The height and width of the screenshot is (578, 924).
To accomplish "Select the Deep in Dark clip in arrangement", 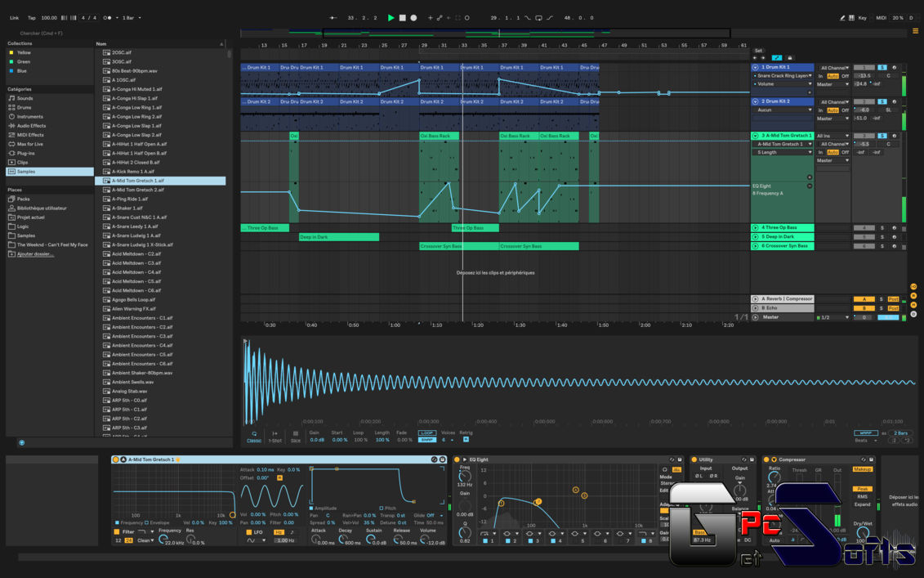I will [339, 237].
